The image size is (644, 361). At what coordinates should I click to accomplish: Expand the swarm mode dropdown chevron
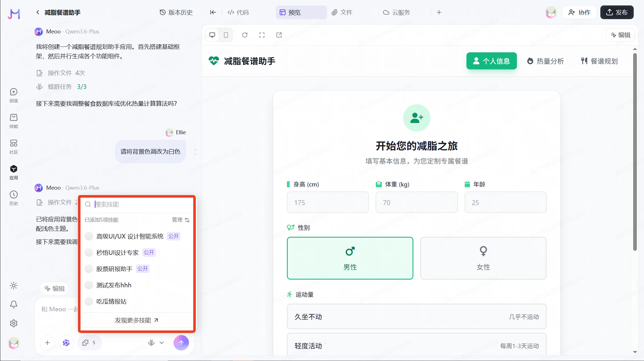coord(162,343)
